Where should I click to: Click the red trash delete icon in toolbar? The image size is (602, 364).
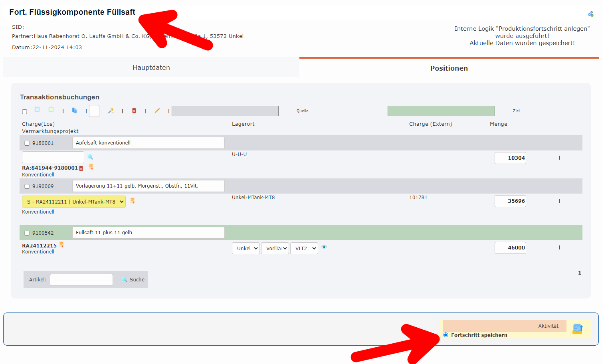point(134,111)
